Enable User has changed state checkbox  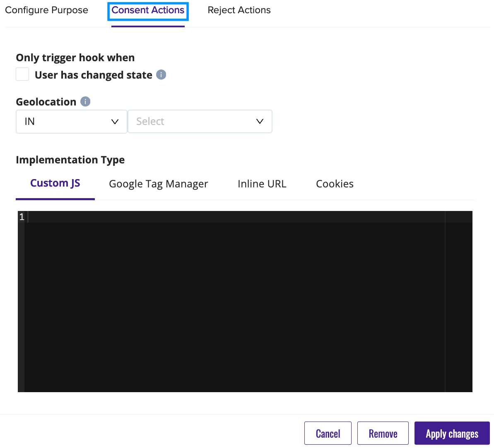pos(22,74)
